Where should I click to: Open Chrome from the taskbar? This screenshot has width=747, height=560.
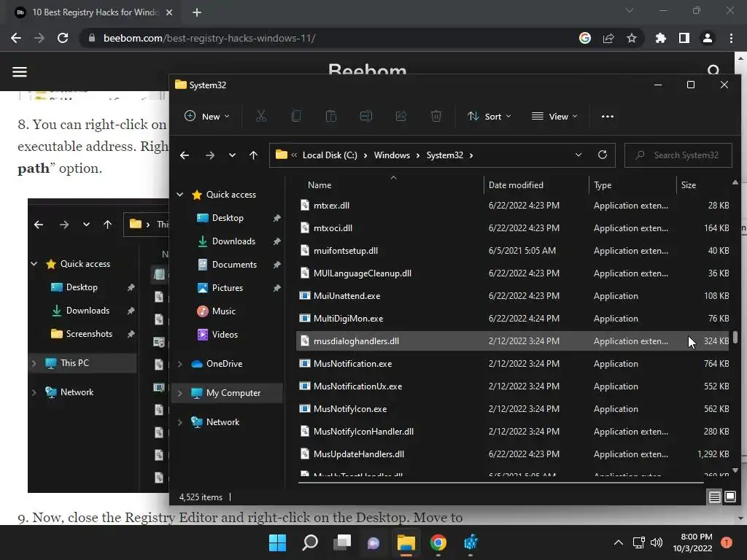[438, 542]
